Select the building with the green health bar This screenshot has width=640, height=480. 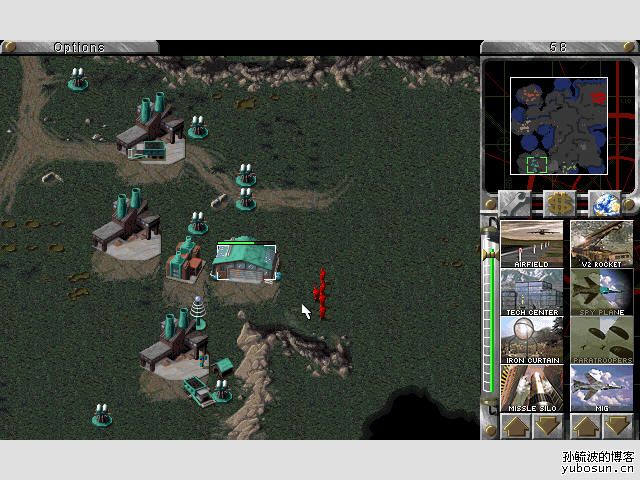[246, 260]
